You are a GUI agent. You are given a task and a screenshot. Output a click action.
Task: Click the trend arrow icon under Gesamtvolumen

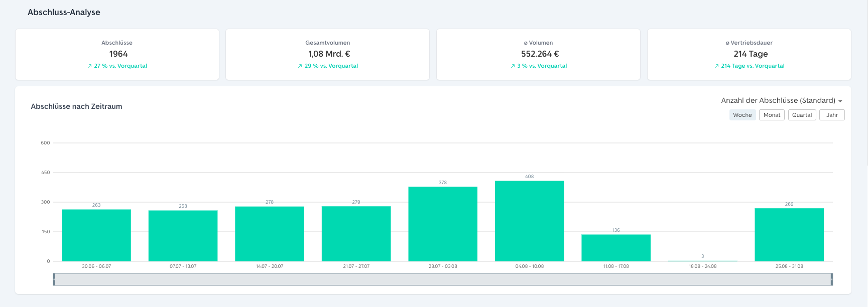pos(300,66)
